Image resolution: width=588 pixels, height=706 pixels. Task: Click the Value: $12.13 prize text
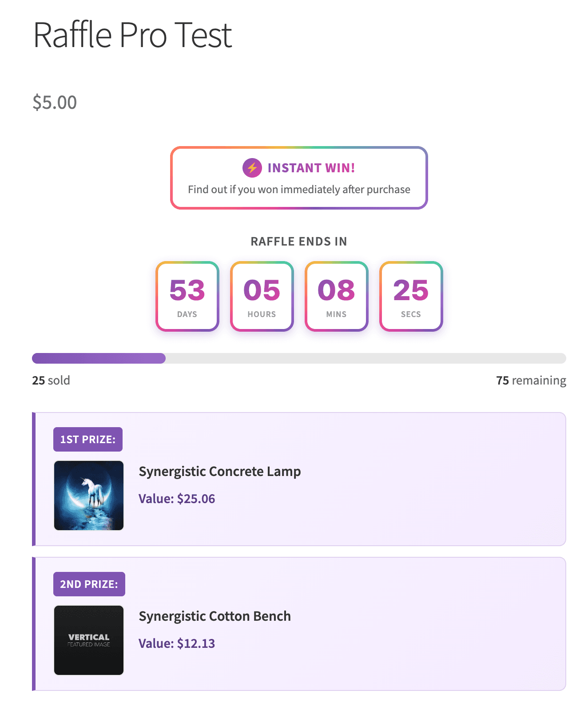tap(177, 643)
